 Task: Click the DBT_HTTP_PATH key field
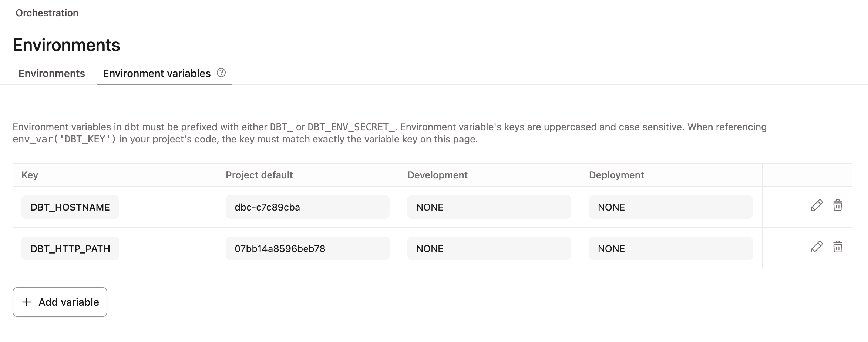pos(70,248)
